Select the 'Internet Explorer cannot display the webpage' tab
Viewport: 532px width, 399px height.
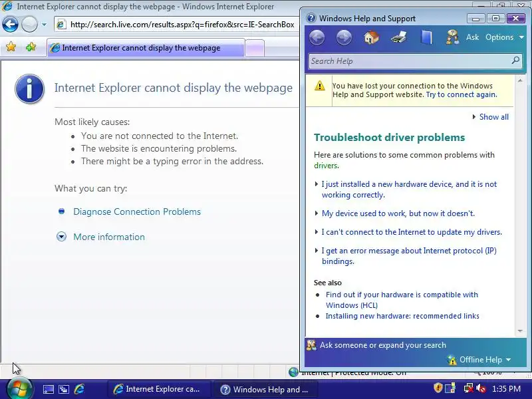pos(146,48)
